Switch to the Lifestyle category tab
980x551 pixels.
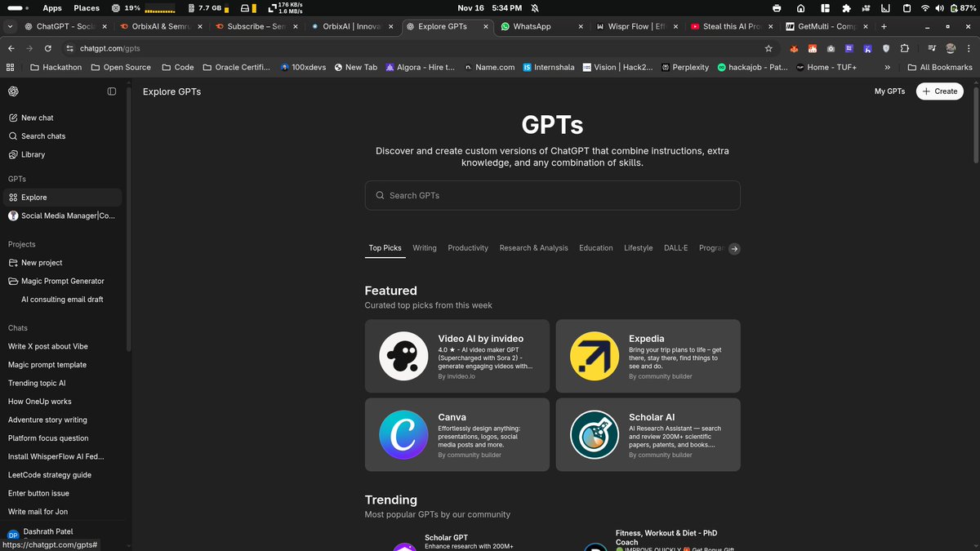(x=639, y=247)
